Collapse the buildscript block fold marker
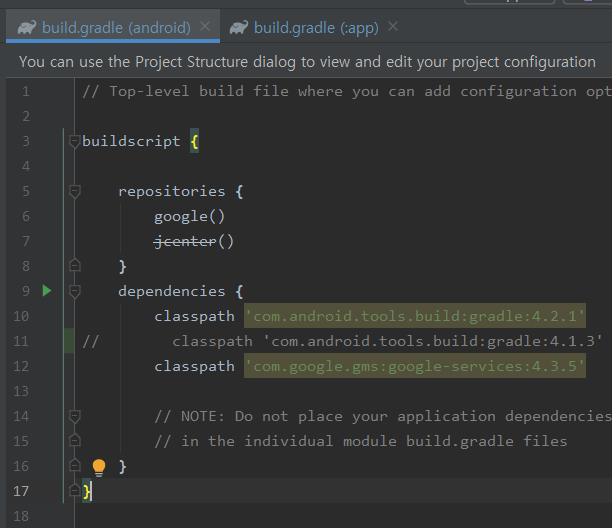612x528 pixels. tap(74, 141)
